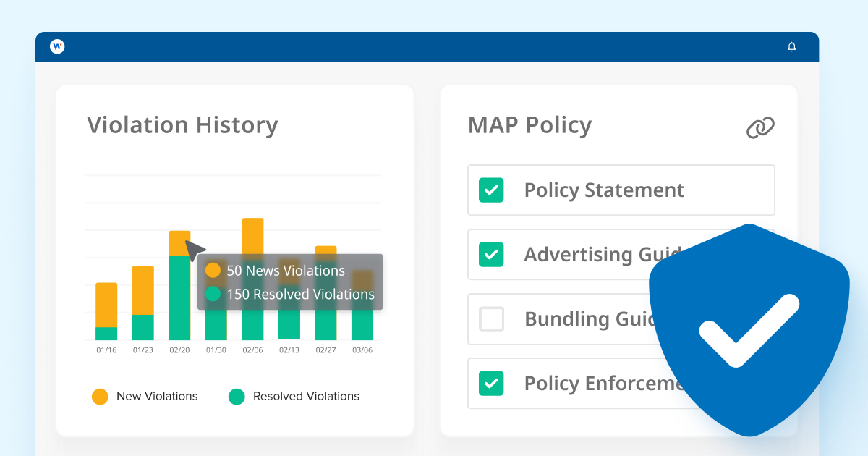
Task: Click the orange segment of the 02/06 bar
Action: tap(252, 235)
